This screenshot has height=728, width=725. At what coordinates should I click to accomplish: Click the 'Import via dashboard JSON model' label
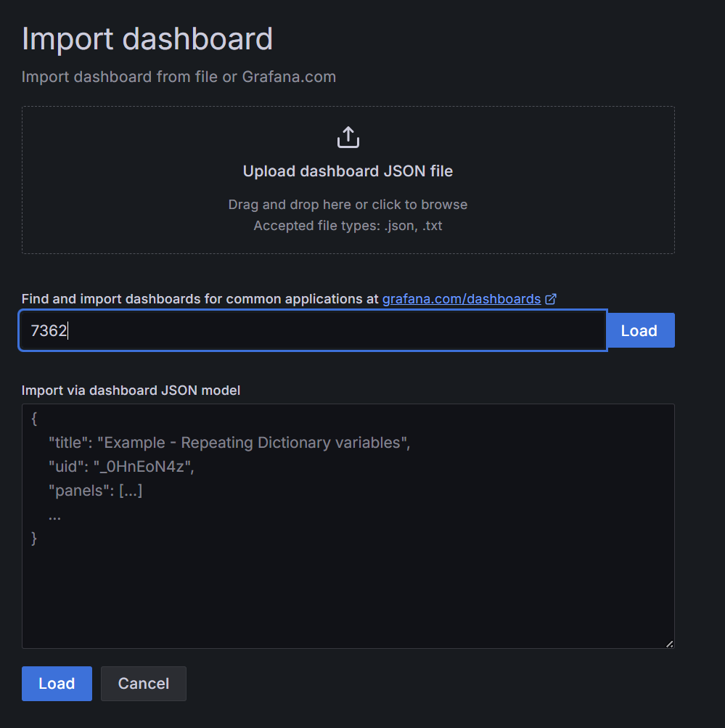point(131,390)
